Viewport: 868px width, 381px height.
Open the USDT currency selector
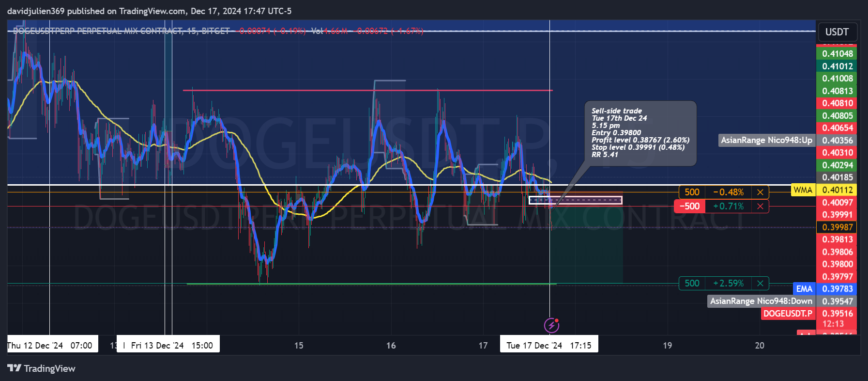tap(837, 32)
